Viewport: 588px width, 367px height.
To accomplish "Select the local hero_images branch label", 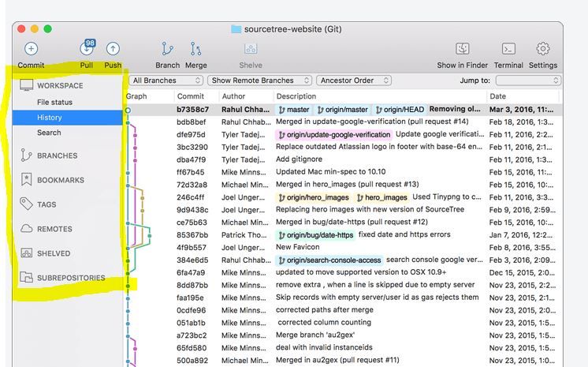I will [x=381, y=197].
